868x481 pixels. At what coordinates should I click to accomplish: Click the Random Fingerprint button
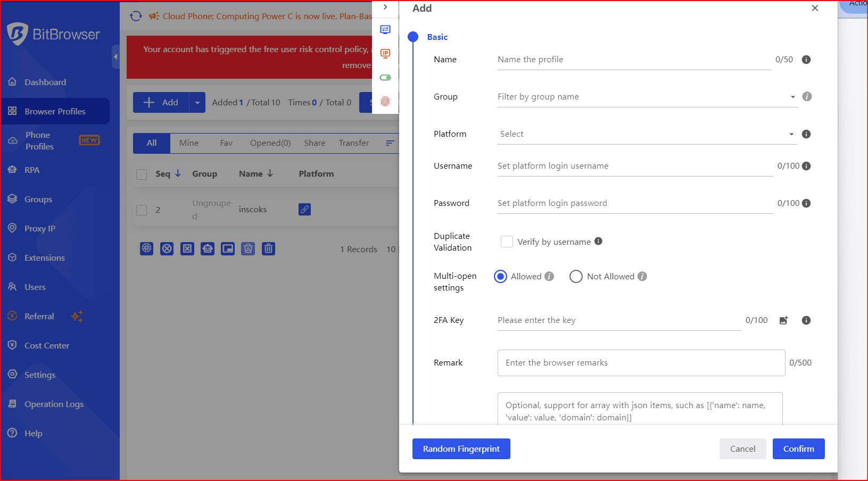(x=461, y=449)
